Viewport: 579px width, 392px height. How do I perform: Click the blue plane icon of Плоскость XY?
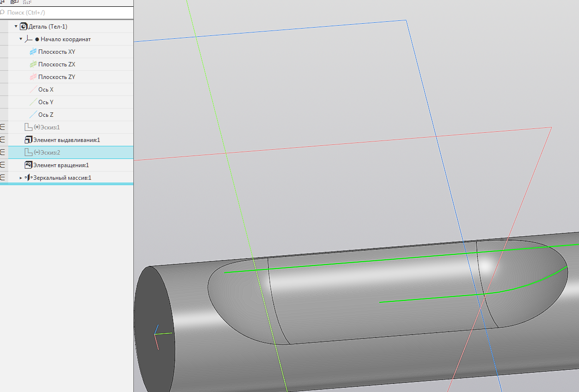point(33,52)
